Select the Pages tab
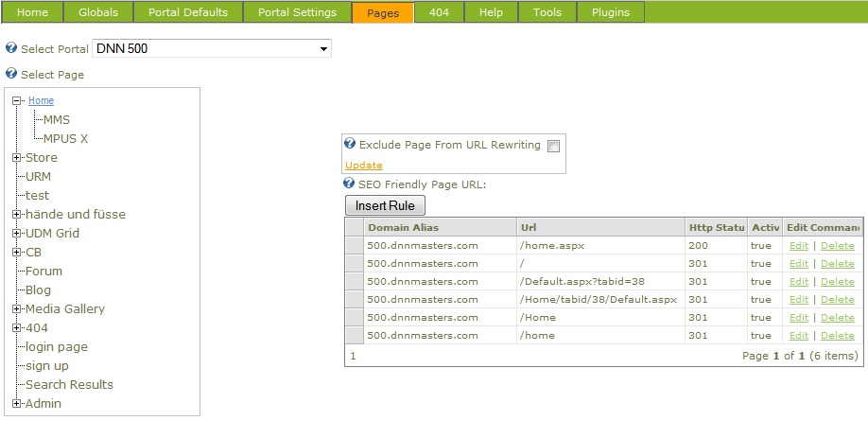868x421 pixels. tap(383, 12)
